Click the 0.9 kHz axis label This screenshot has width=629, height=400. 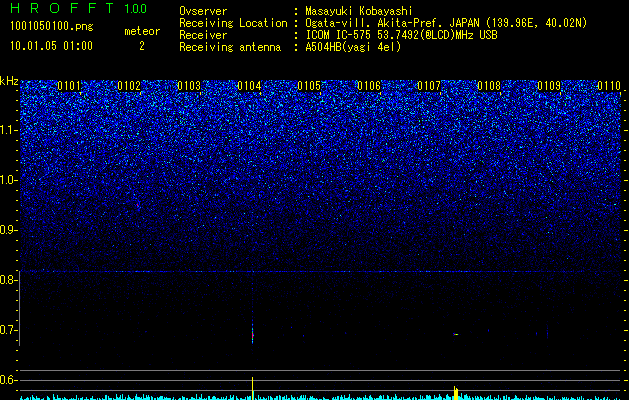(x=8, y=230)
